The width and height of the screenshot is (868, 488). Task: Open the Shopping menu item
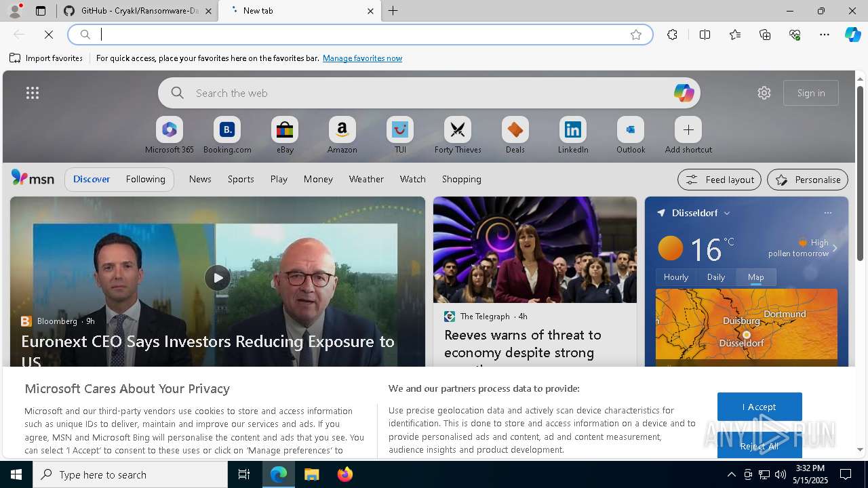(x=462, y=179)
